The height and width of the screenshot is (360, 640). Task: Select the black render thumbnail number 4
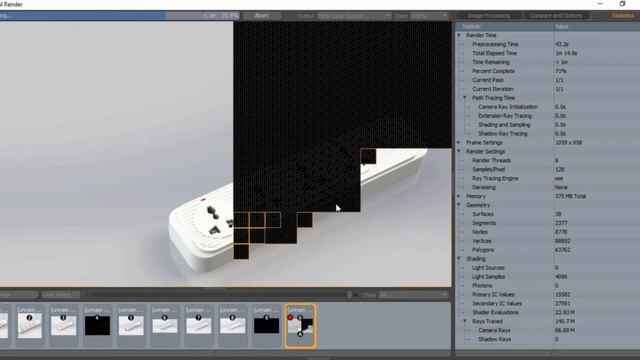point(97,325)
